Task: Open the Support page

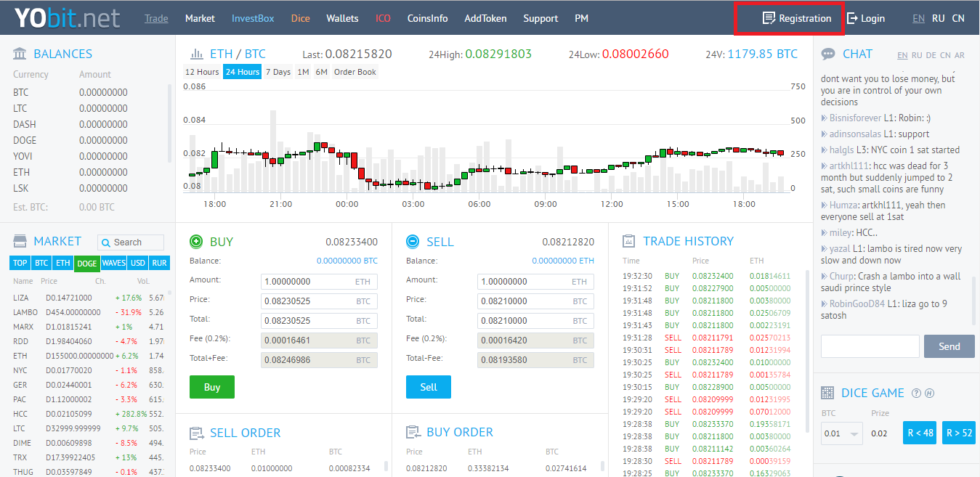Action: point(540,18)
